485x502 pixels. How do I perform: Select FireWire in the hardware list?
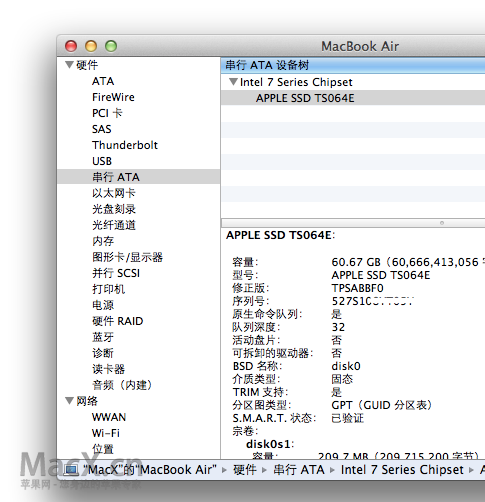pyautogui.click(x=113, y=97)
